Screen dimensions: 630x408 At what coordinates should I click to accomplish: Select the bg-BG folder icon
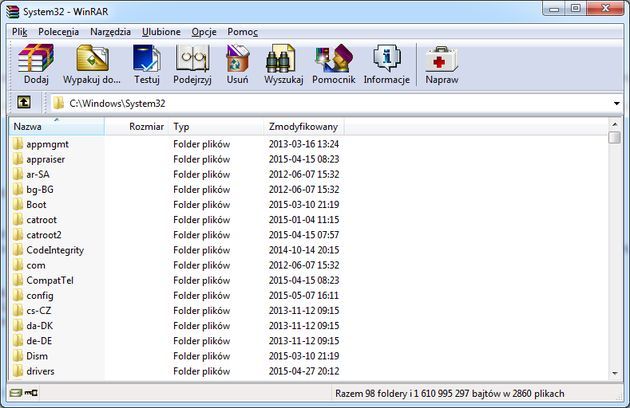click(17, 189)
